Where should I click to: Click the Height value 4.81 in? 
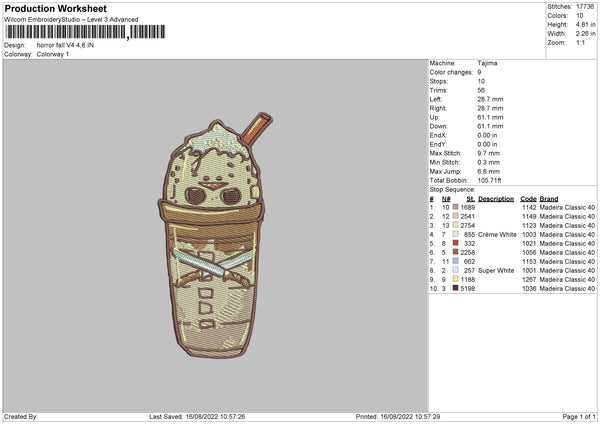[585, 24]
